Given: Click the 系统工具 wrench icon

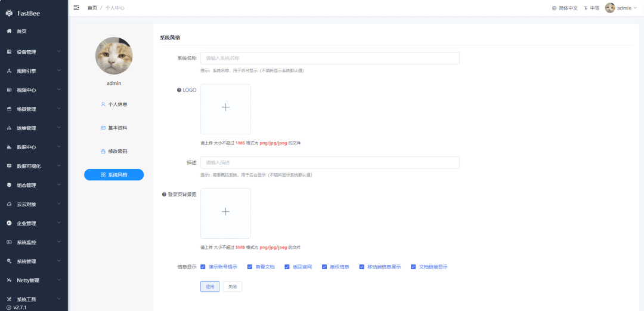Looking at the screenshot, I should click(9, 299).
